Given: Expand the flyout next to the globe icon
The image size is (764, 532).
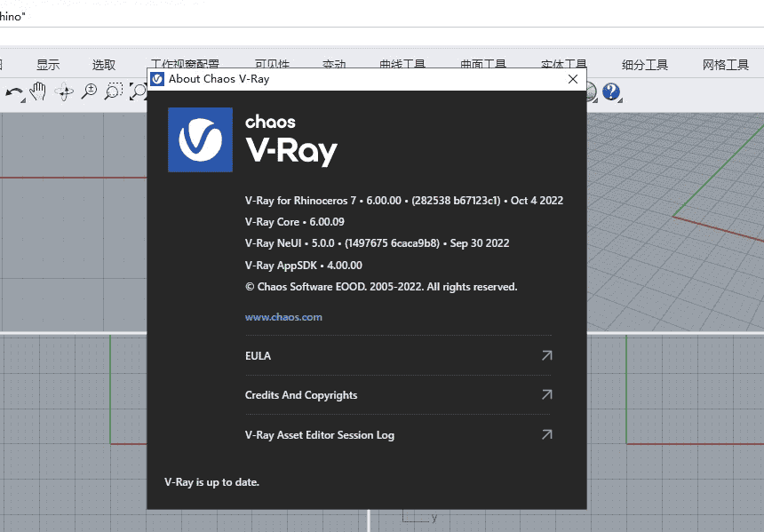Looking at the screenshot, I should point(595,101).
